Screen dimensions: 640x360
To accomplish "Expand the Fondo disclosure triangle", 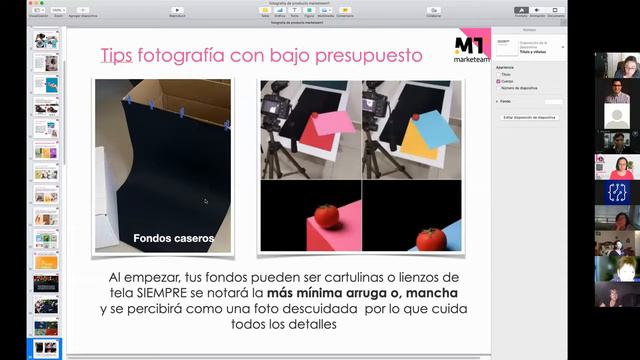I will click(497, 101).
